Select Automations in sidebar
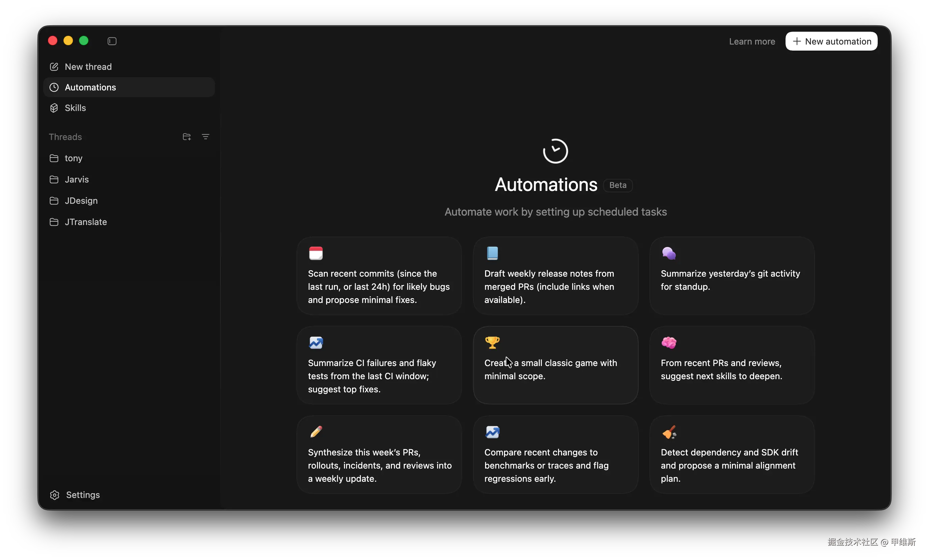Screen dimensions: 929x560 (90, 87)
